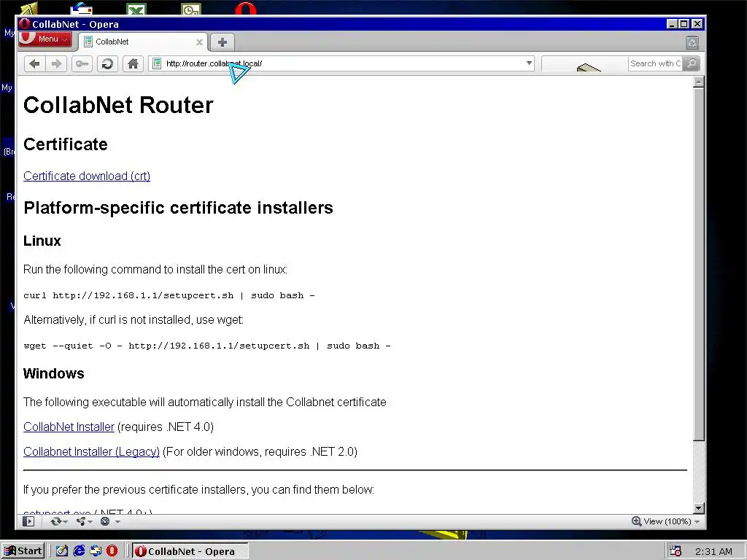Screen dimensions: 747x560
Task: Open the Windows Start button
Action: point(23,551)
